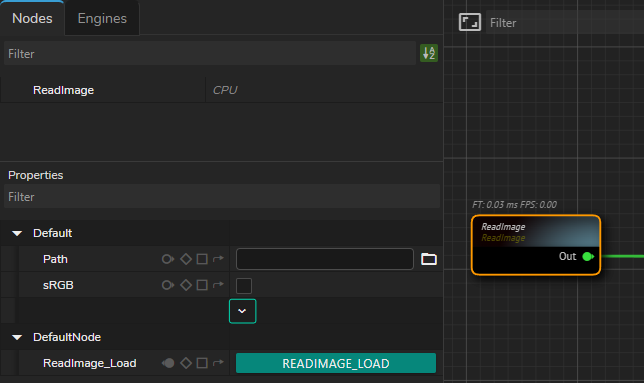Open the chevron dropdown below sRGB
This screenshot has width=644, height=383.
[x=242, y=311]
